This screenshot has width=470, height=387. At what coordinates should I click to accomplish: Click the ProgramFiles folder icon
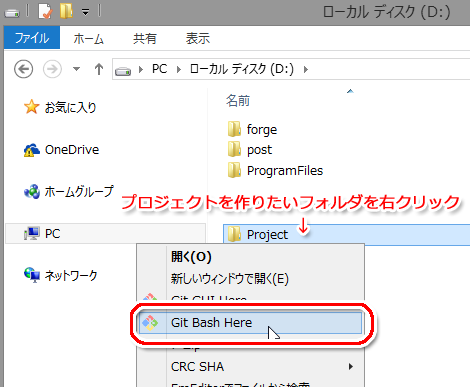point(234,170)
